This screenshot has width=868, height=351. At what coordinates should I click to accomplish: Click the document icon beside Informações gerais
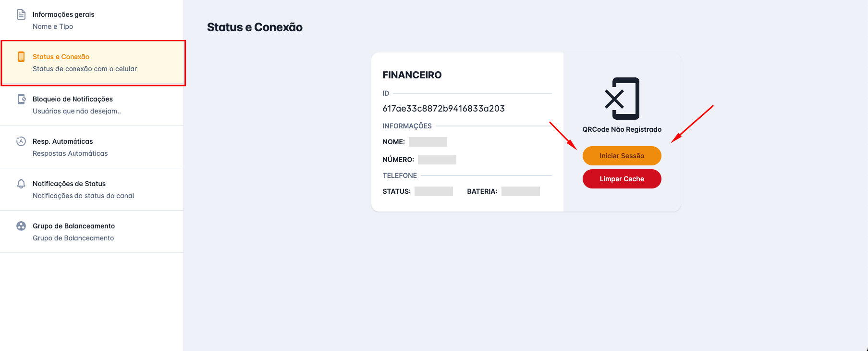click(21, 14)
